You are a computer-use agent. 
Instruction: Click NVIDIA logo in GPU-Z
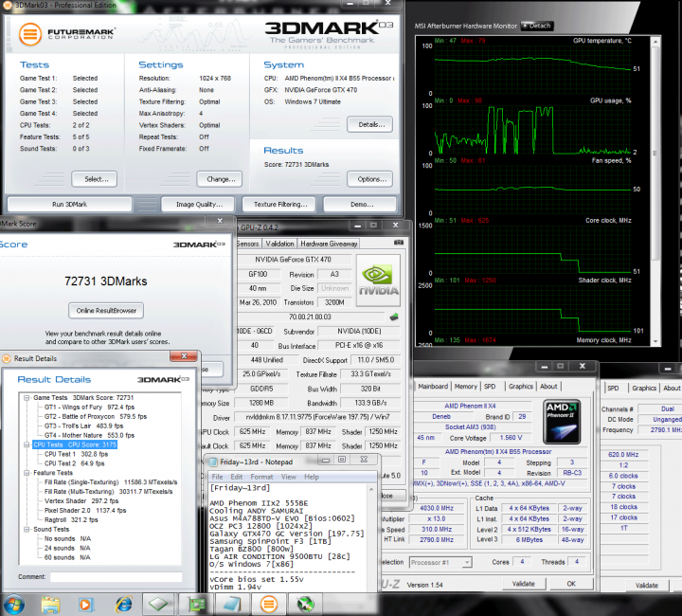point(378,281)
